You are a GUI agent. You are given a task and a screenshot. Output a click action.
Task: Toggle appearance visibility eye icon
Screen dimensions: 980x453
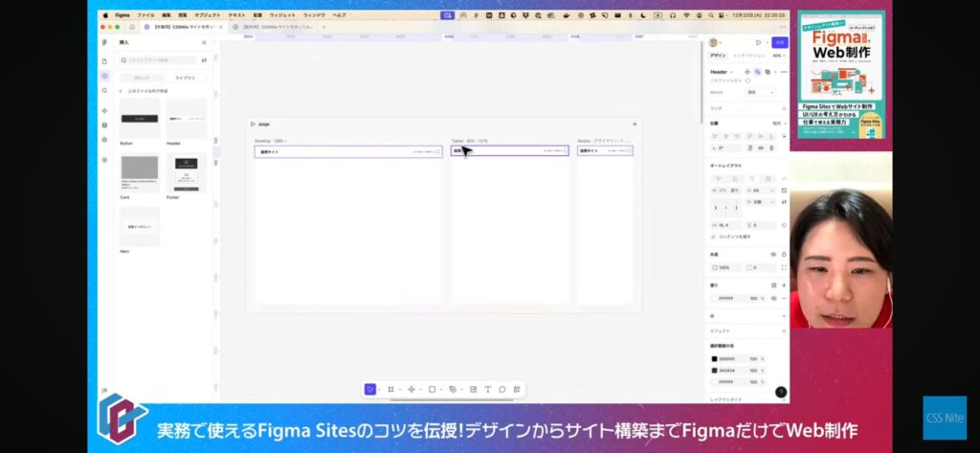tap(773, 255)
